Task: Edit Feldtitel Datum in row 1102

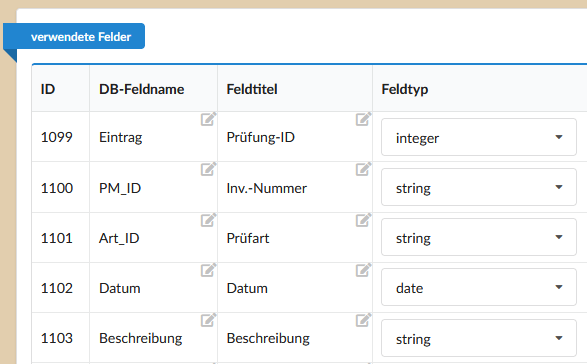Action: pyautogui.click(x=363, y=270)
